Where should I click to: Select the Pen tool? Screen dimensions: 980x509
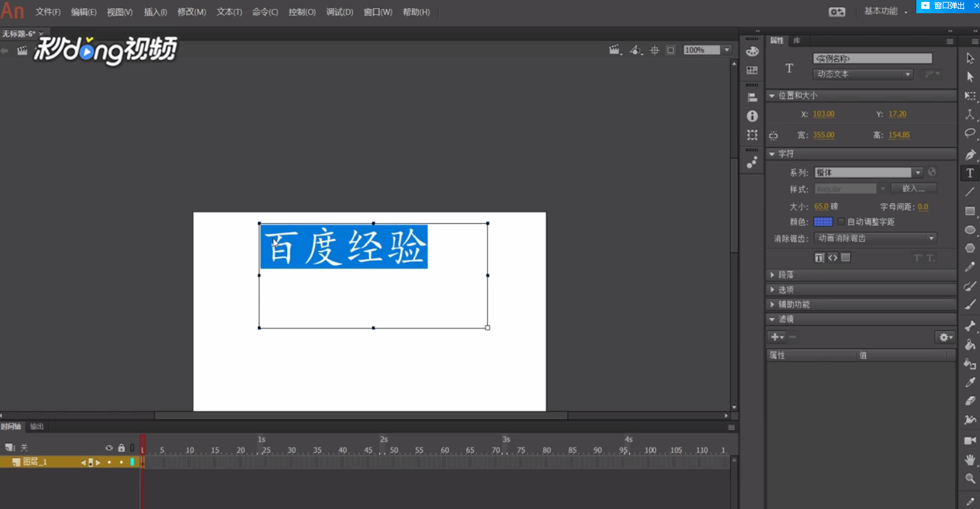pyautogui.click(x=970, y=155)
